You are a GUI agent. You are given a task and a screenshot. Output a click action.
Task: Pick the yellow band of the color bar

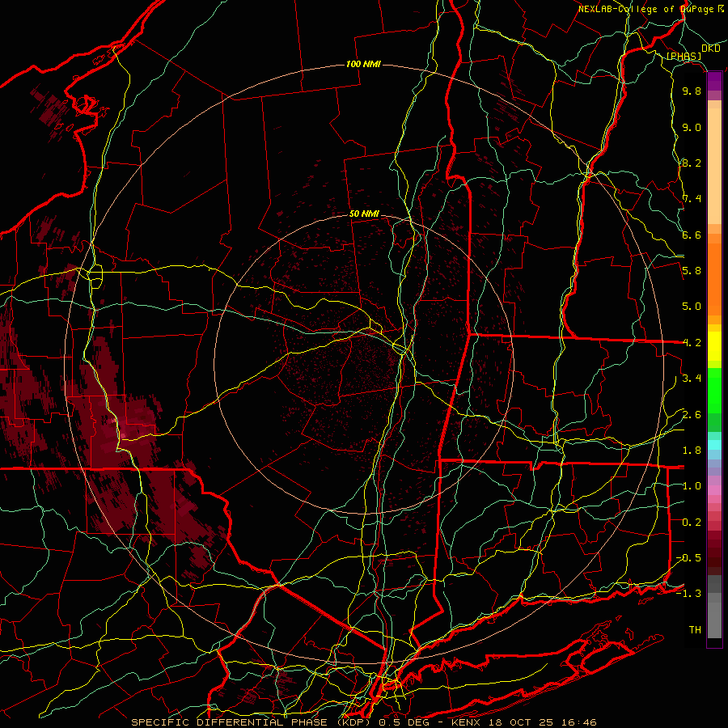tap(714, 346)
